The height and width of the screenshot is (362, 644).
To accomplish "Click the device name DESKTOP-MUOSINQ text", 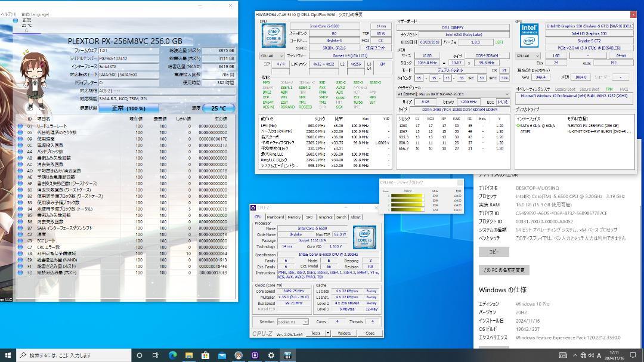I will (x=537, y=188).
